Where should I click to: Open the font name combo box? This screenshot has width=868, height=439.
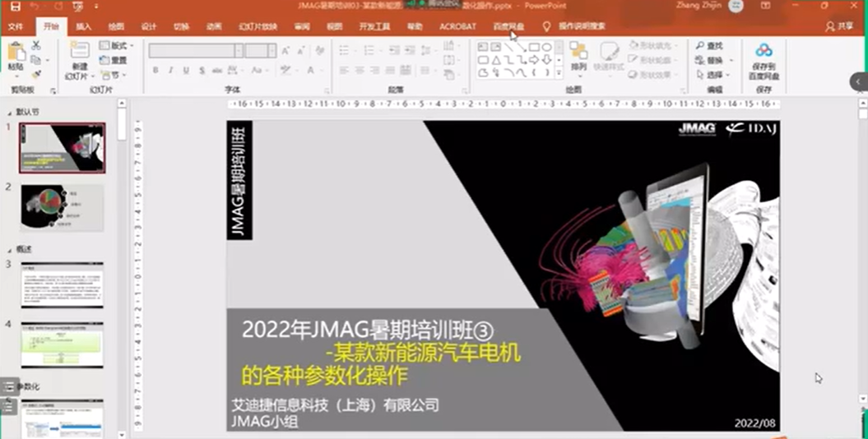[x=196, y=51]
